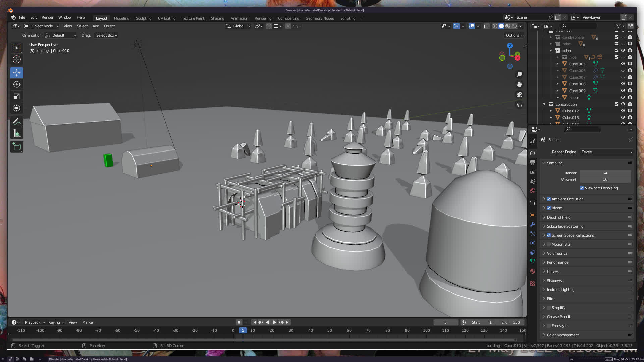Enable the Motion Blur checkbox
Screen dimensions: 644x362
point(549,244)
